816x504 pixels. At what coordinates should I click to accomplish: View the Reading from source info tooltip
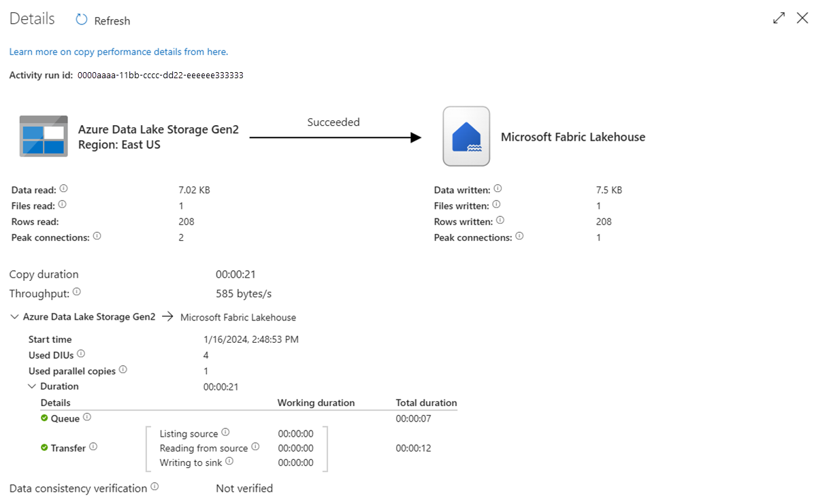[255, 448]
